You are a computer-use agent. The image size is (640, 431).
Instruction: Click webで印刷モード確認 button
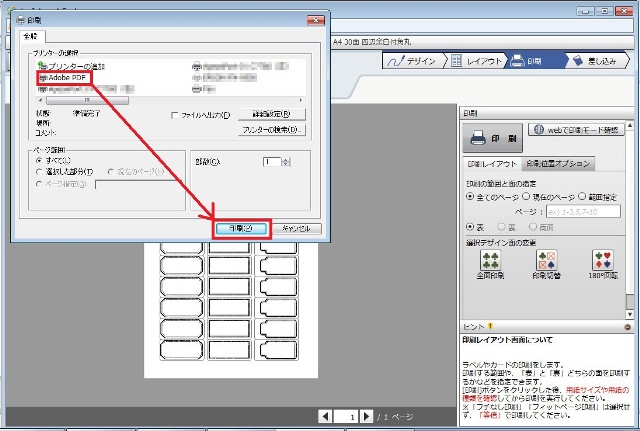576,130
